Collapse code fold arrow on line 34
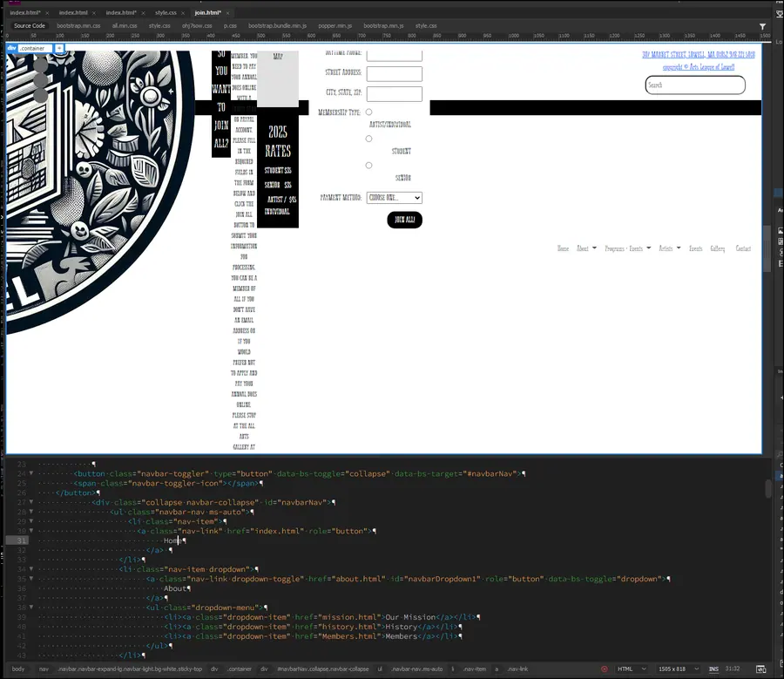The image size is (784, 679). (x=31, y=568)
